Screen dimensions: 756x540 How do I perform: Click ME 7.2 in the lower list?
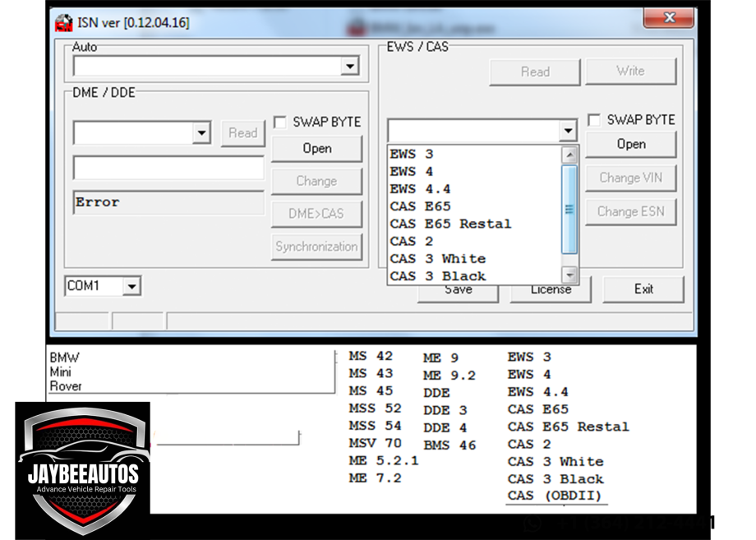[375, 478]
